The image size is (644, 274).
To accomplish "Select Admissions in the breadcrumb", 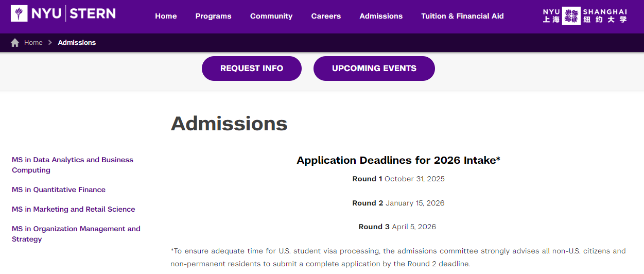I will [77, 43].
